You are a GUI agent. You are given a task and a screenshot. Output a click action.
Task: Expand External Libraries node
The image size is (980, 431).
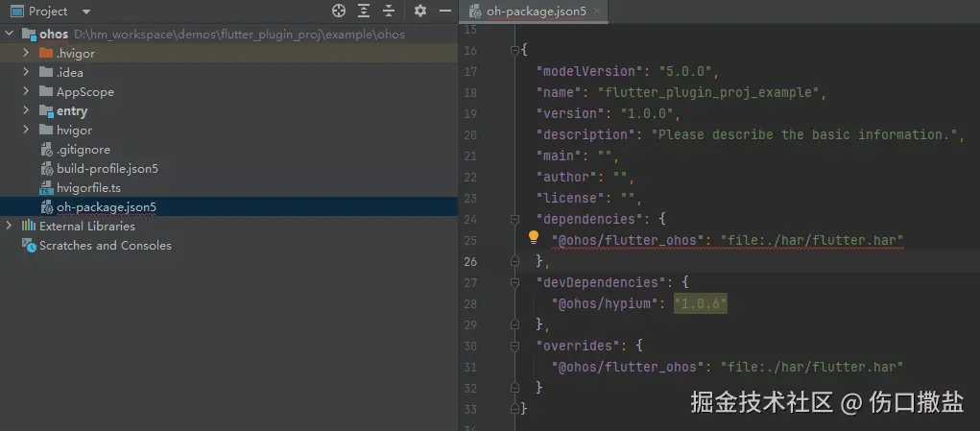[9, 226]
